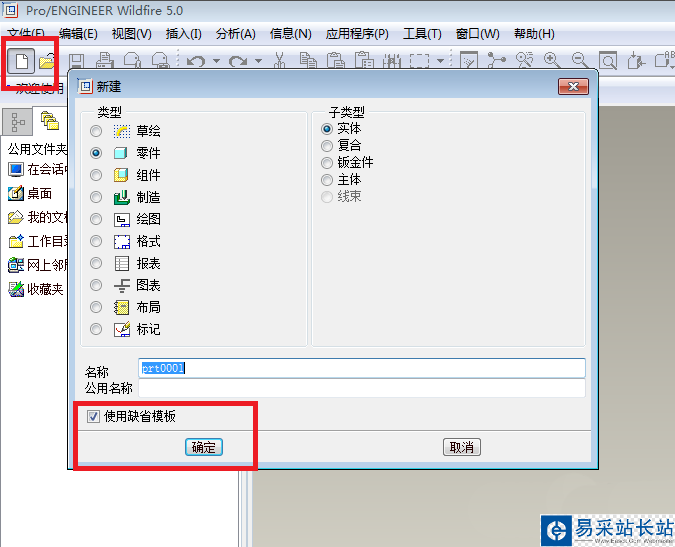Open the 视图(V) menu
This screenshot has height=547, width=675.
[132, 34]
